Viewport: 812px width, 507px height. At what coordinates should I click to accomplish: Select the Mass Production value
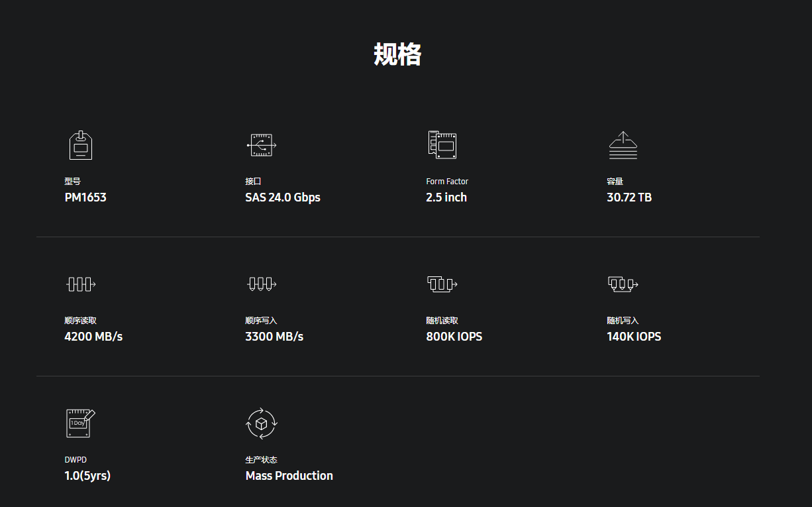289,476
